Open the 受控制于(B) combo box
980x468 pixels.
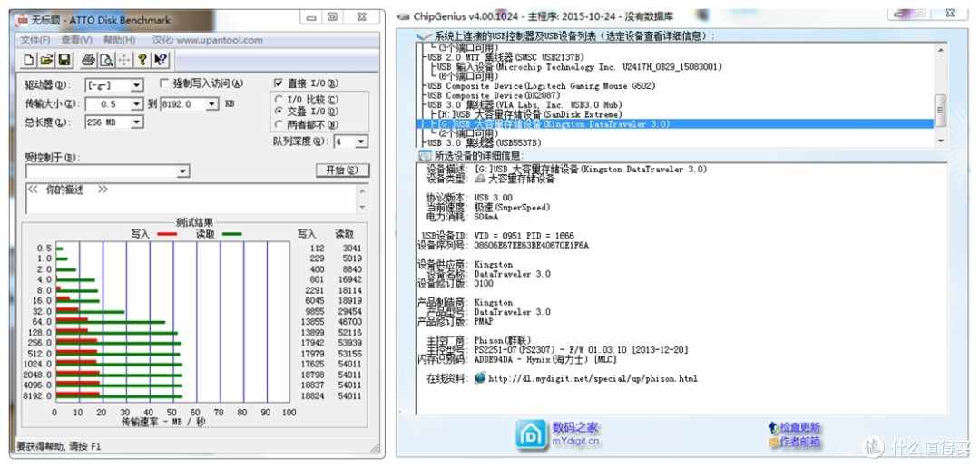107,171
